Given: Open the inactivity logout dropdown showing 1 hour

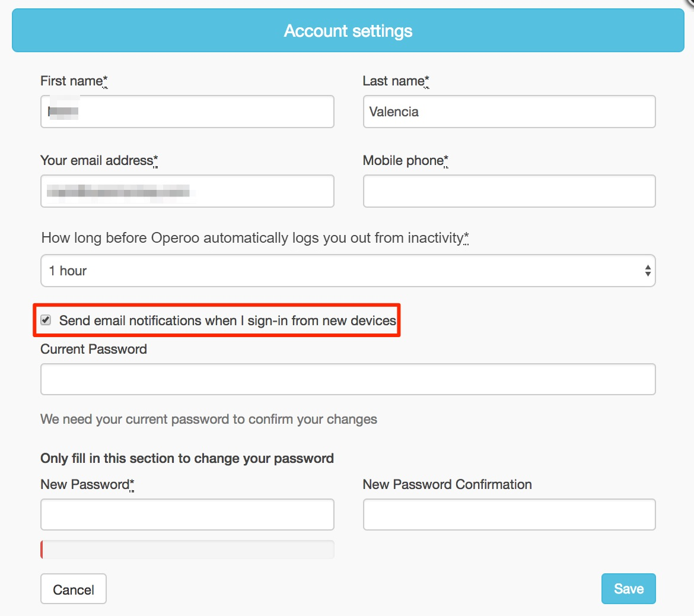Looking at the screenshot, I should [347, 271].
